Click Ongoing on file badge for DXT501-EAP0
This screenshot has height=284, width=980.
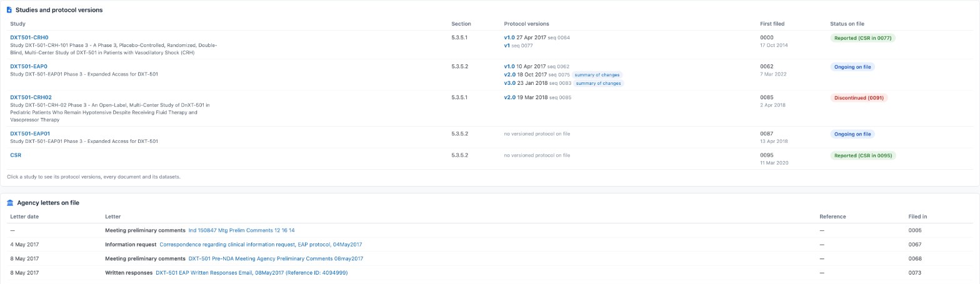tap(852, 67)
